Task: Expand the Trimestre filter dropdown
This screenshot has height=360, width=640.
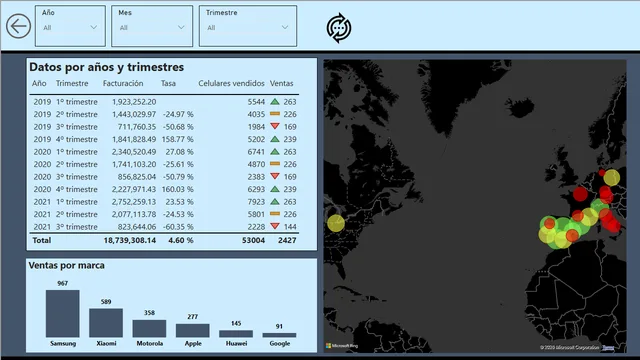Action: click(x=248, y=27)
